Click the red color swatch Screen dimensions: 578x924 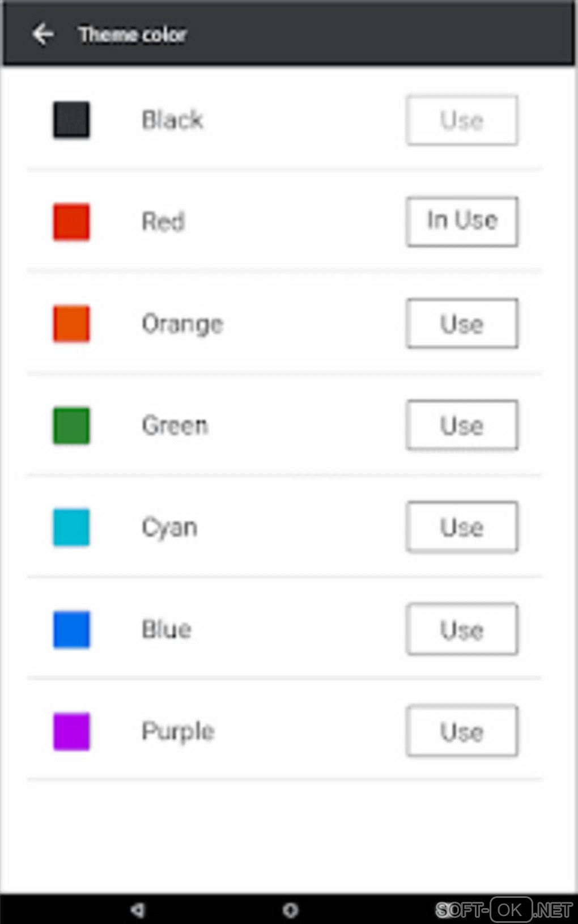71,222
